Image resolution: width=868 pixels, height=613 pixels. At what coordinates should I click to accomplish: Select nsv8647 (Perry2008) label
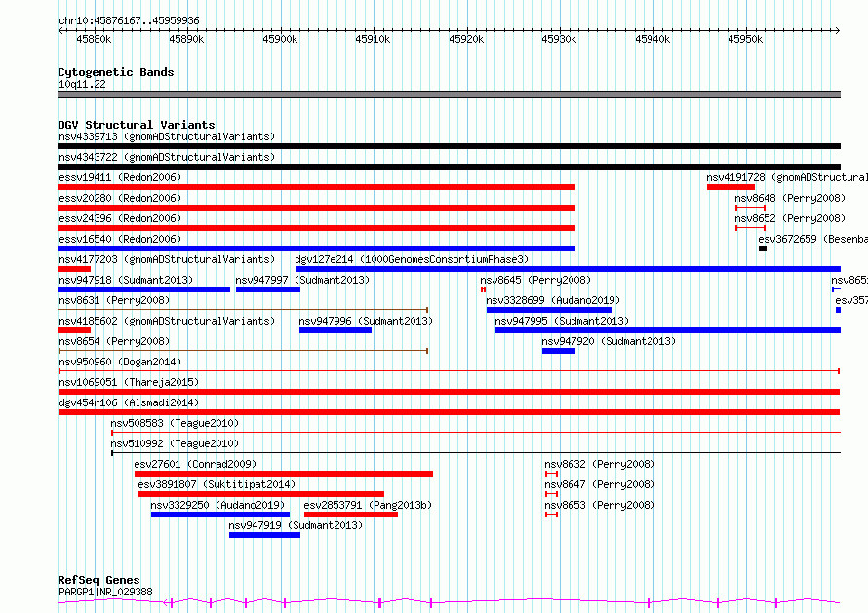click(600, 484)
